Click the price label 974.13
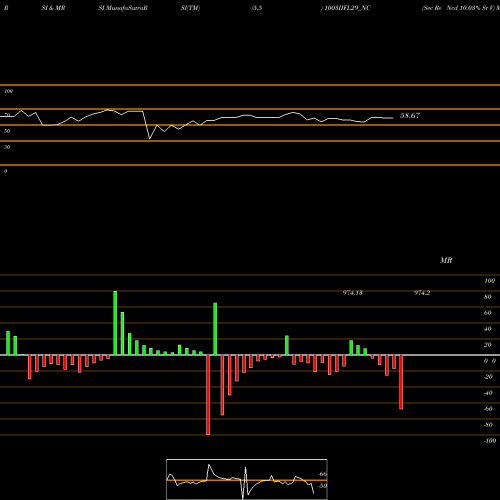Image resolution: width=500 pixels, height=500 pixels. (x=352, y=293)
